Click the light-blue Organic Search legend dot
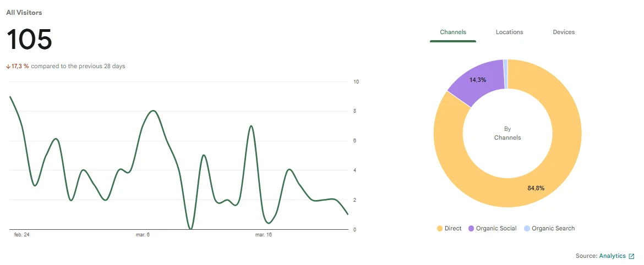 pos(527,229)
